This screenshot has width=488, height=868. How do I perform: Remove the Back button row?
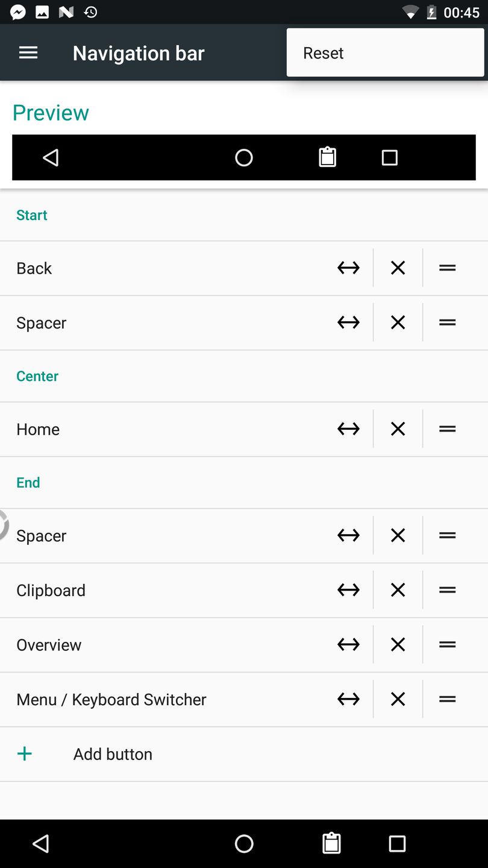[x=398, y=268]
